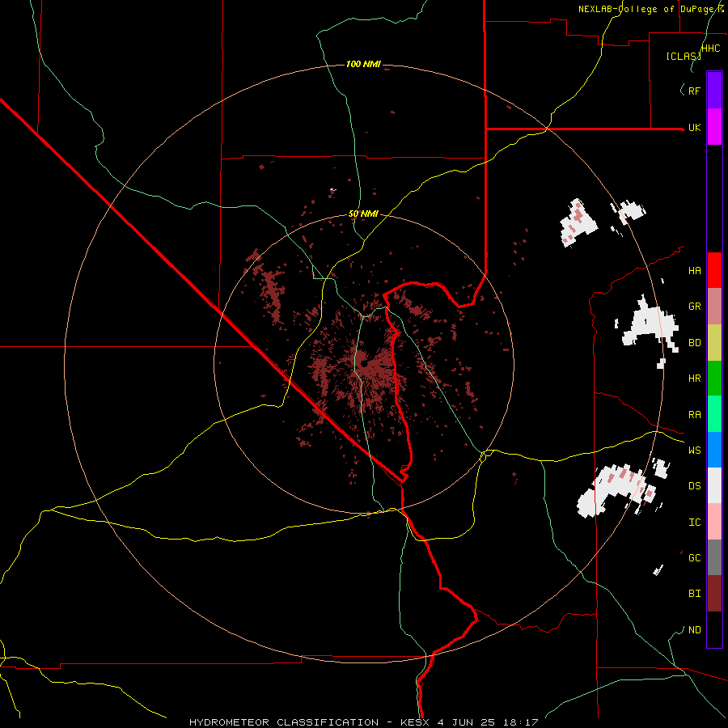Click the Hydrometeor Classification KESX title caption

pyautogui.click(x=363, y=722)
